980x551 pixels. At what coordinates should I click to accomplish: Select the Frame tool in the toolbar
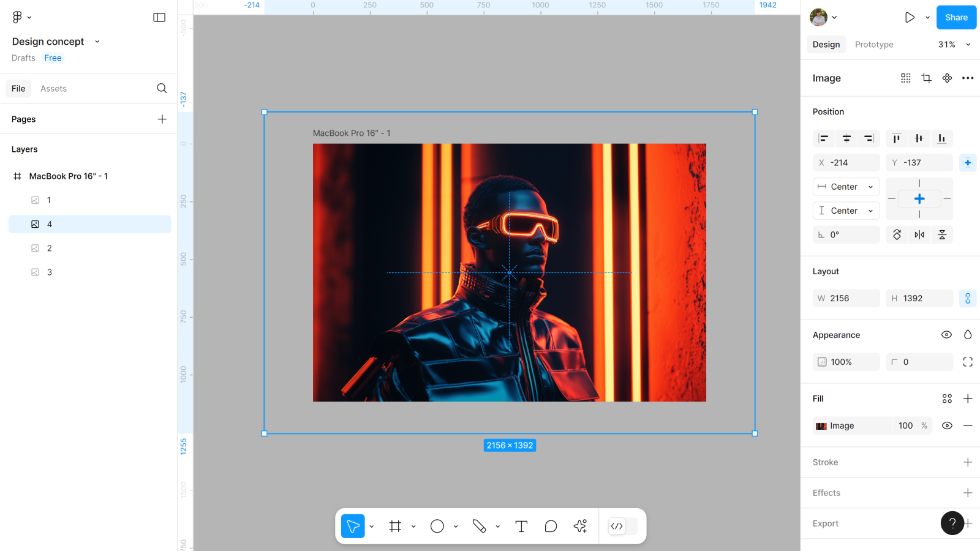pyautogui.click(x=395, y=527)
